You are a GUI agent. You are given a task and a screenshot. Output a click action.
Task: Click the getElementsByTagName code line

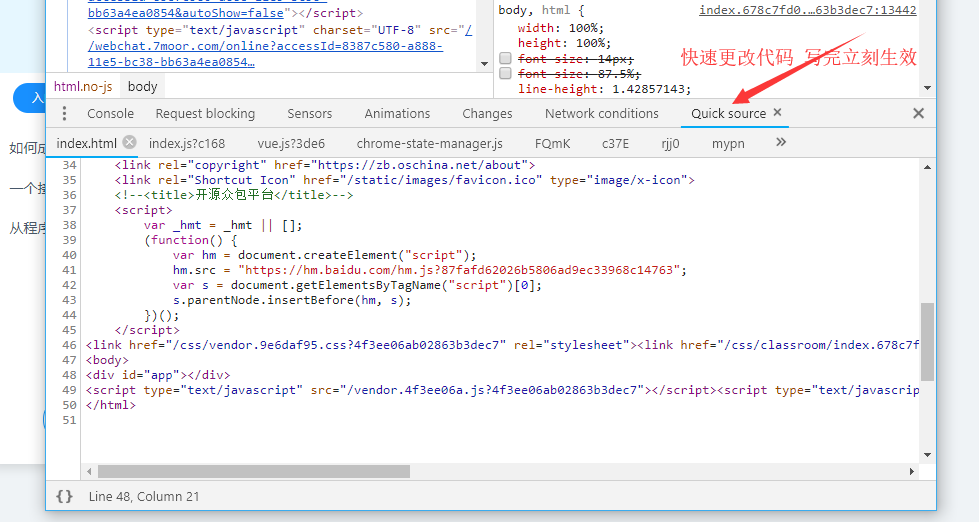click(358, 285)
